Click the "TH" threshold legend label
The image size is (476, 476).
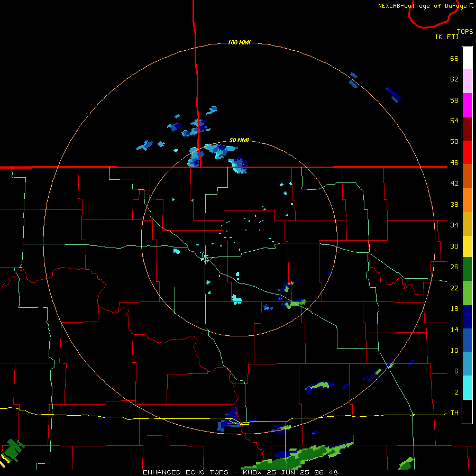tap(454, 413)
